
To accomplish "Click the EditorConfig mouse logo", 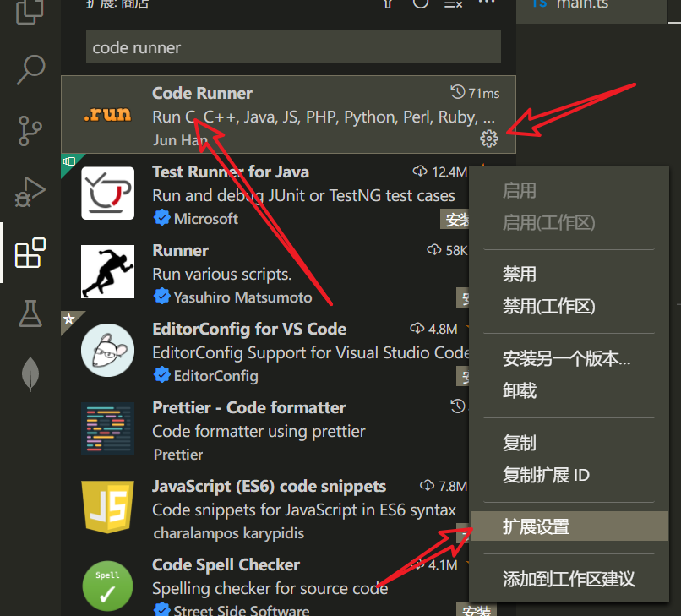I will 107,350.
